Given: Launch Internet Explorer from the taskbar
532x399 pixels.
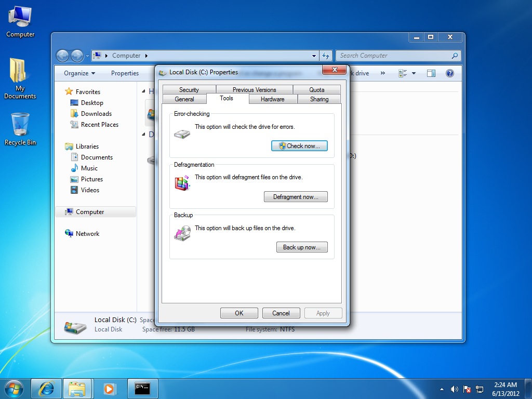Looking at the screenshot, I should coord(46,388).
